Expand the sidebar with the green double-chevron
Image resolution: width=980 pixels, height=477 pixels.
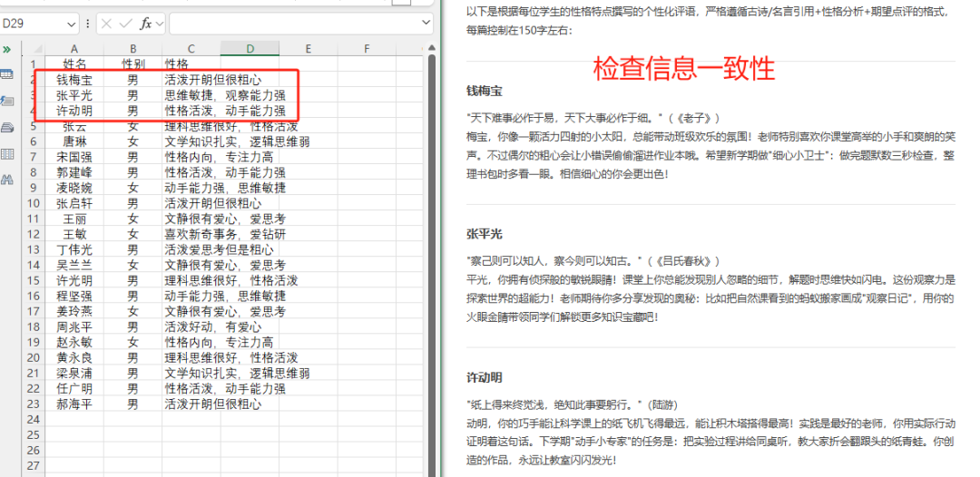point(6,48)
